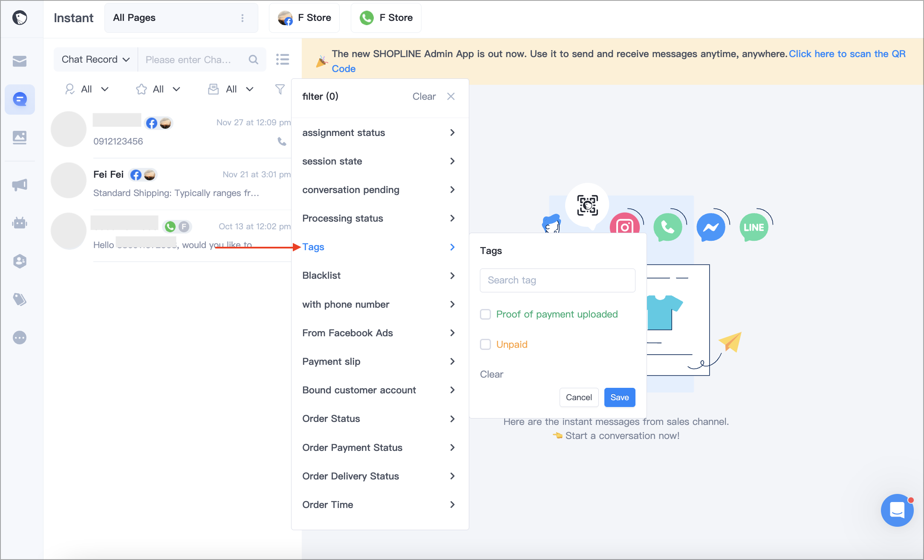Open the 0912123456 conversation

click(170, 132)
